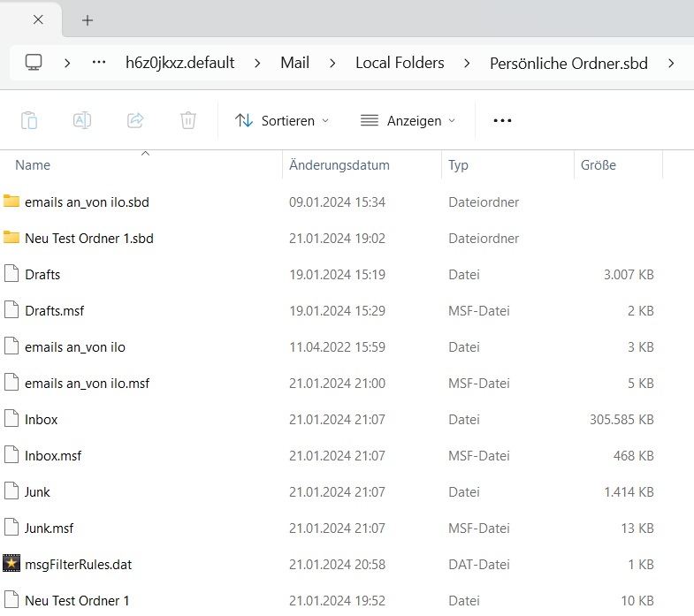Open the Anzeigen view dropdown
The width and height of the screenshot is (694, 616).
408,120
